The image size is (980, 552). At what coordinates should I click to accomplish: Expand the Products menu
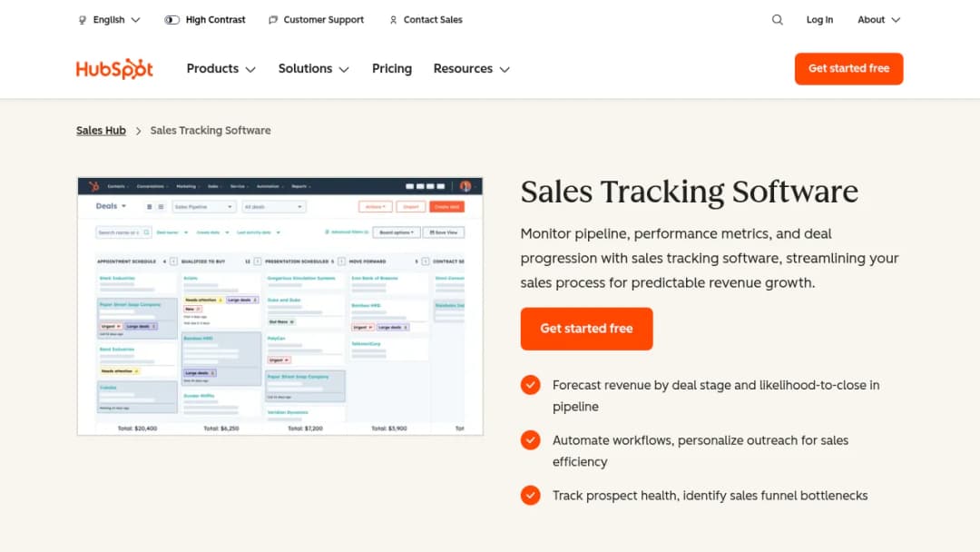coord(221,69)
